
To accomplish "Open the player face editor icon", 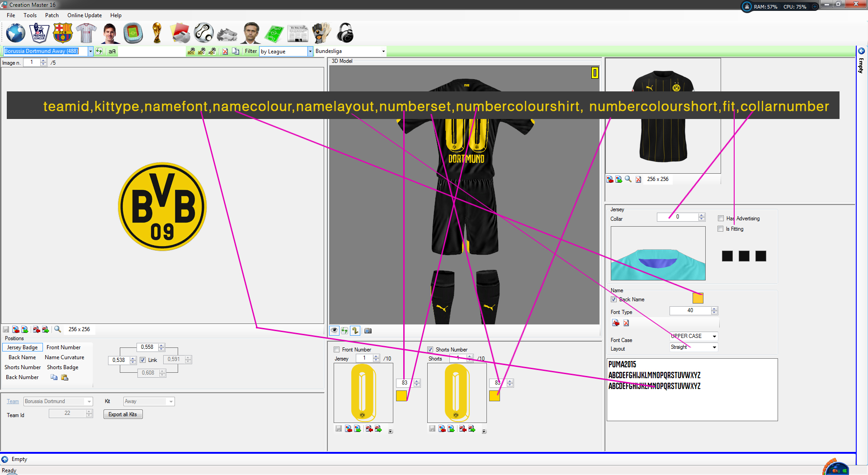I will coord(109,33).
